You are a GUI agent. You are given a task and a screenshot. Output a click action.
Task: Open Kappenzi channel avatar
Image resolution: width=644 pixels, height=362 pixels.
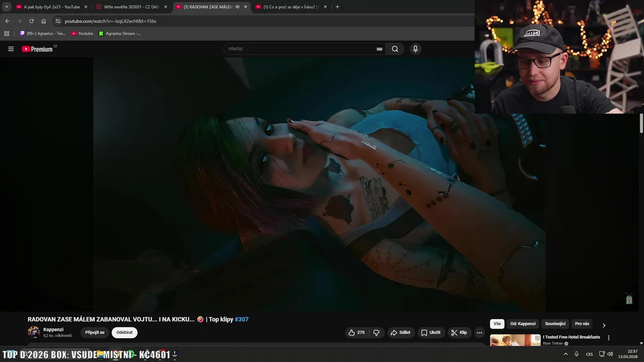(34, 332)
